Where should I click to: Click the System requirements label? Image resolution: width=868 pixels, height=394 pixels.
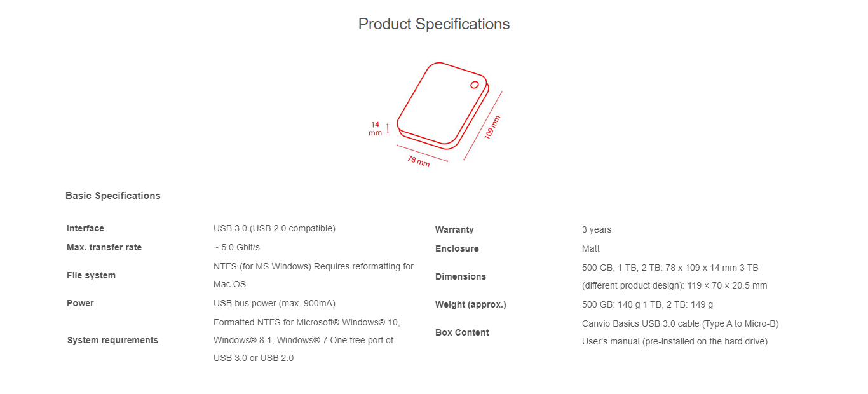point(112,340)
